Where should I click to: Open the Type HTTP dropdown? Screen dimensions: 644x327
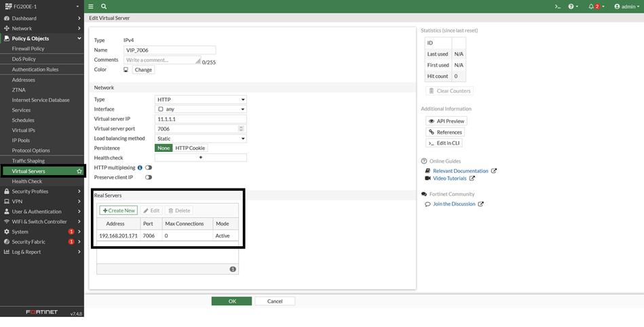[x=200, y=100]
